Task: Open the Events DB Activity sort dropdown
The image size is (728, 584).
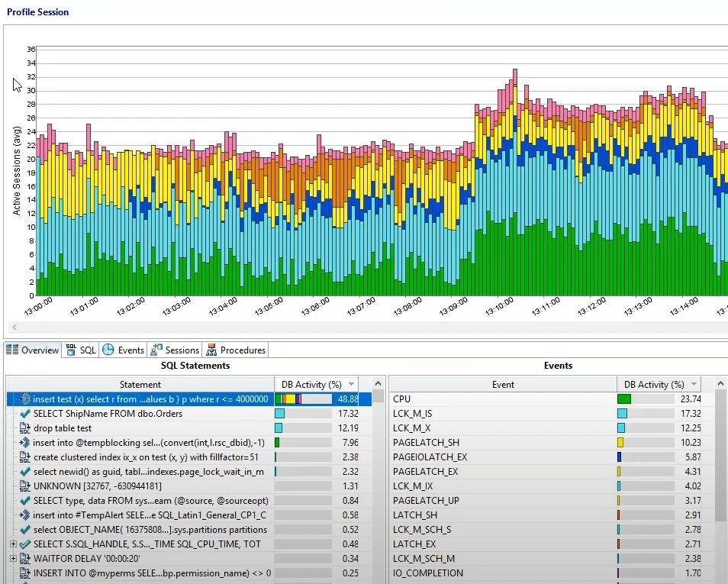Action: coord(694,384)
